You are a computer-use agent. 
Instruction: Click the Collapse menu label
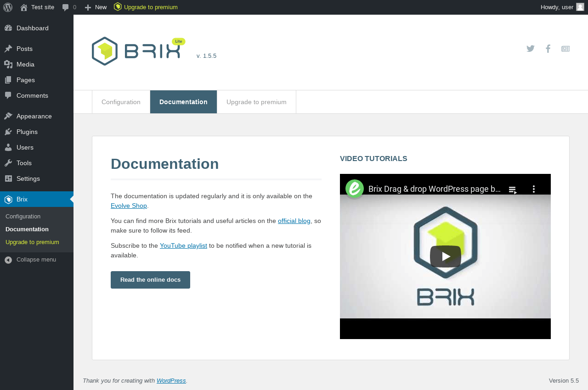pos(36,260)
